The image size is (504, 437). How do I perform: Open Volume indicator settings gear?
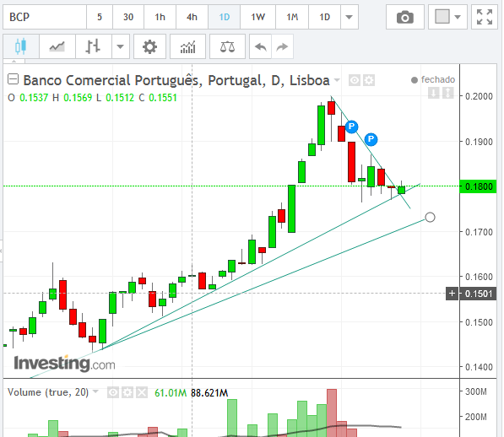tap(127, 392)
